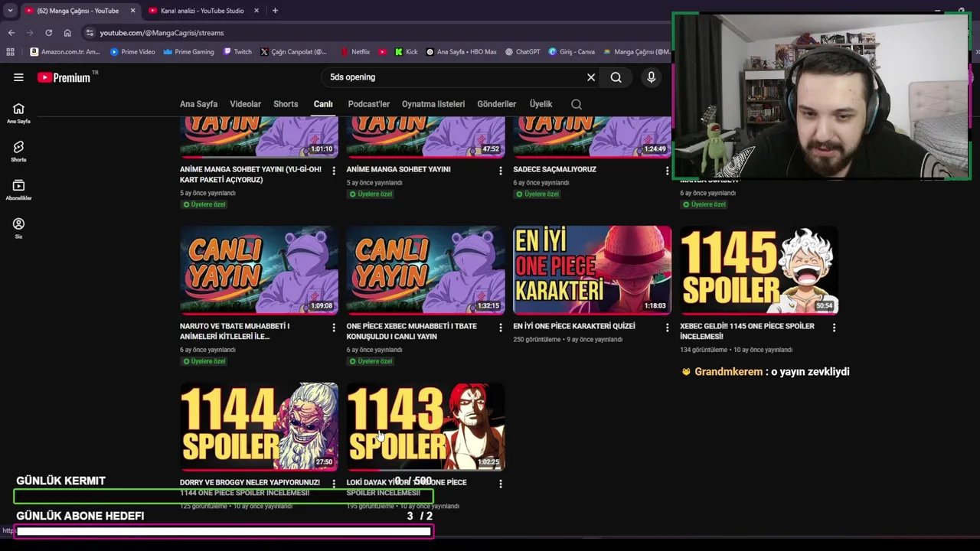
Task: Close the Manga Çağrısı YouTube tab
Action: (x=132, y=11)
